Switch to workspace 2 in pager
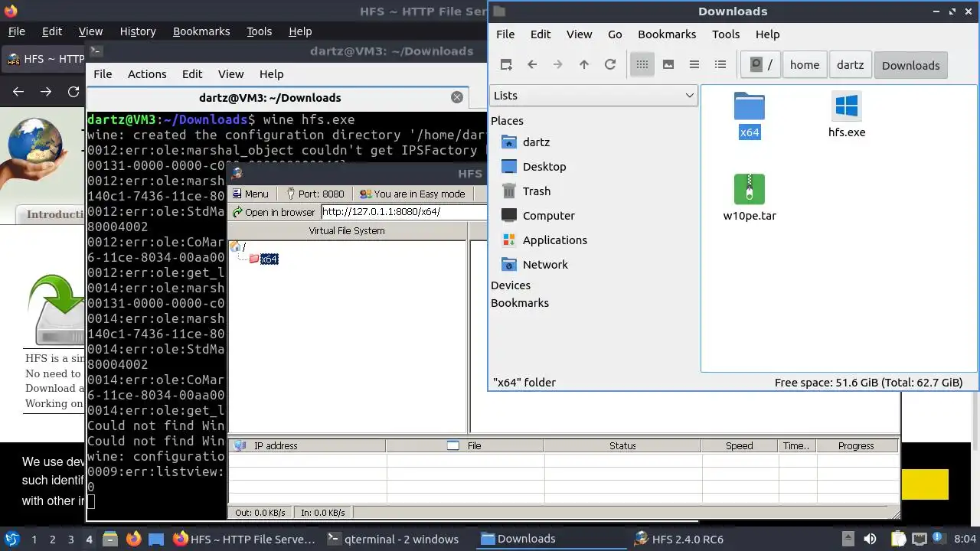Image resolution: width=980 pixels, height=551 pixels. (52, 539)
